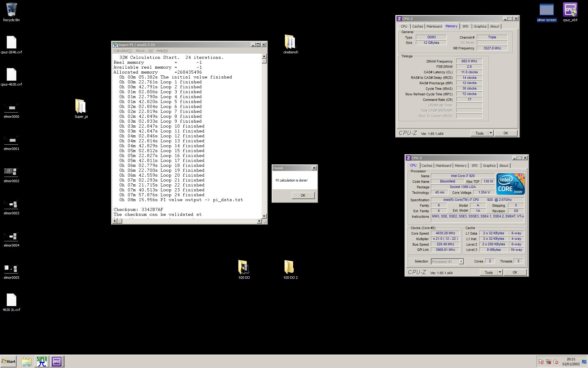Switch to Graphics tab in upper CPU-Z
This screenshot has width=588, height=368.
pyautogui.click(x=480, y=26)
